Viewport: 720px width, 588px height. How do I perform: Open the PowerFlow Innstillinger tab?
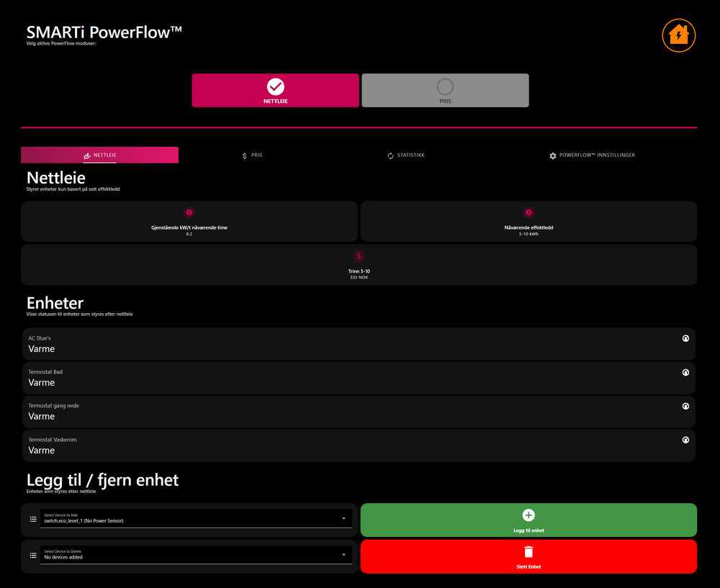pyautogui.click(x=592, y=155)
